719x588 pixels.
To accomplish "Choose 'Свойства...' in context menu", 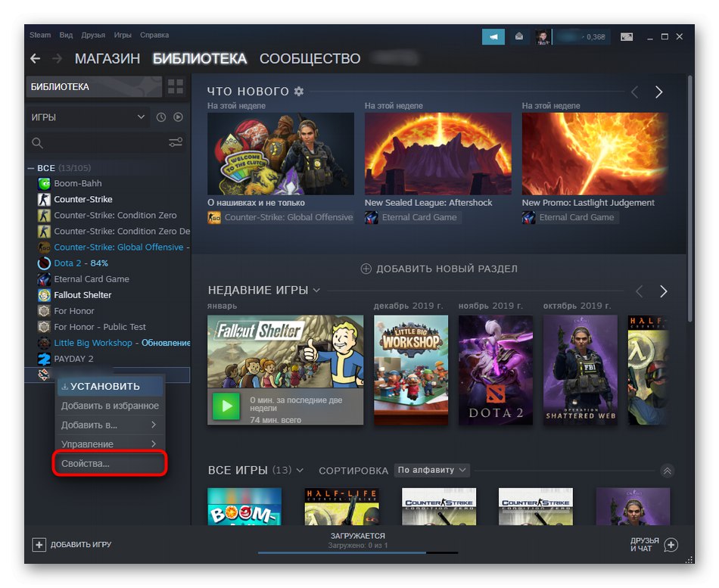I will click(110, 464).
